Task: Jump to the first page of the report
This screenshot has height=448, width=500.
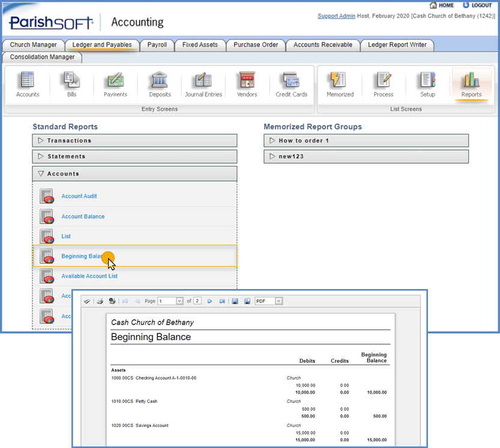Action: (125, 301)
